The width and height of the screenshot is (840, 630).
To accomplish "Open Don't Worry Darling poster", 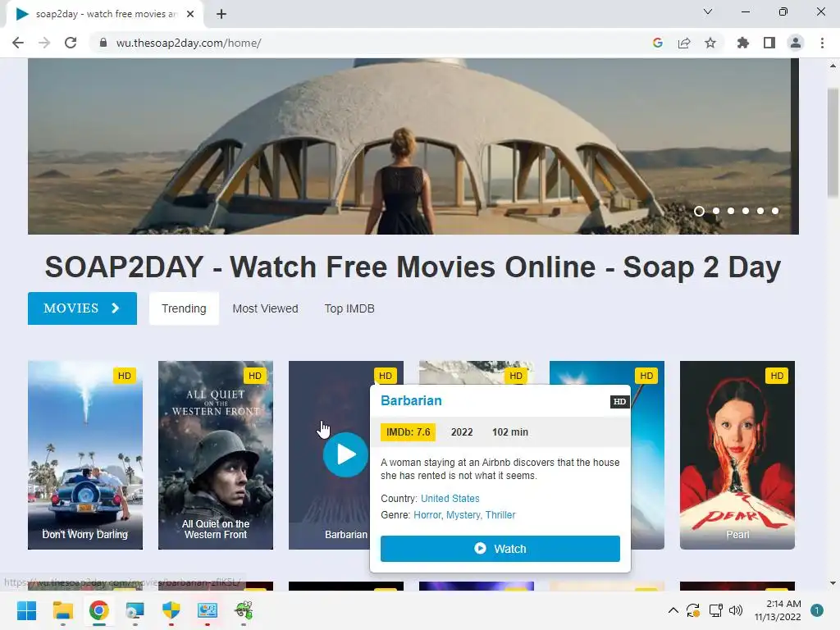I will (x=85, y=454).
